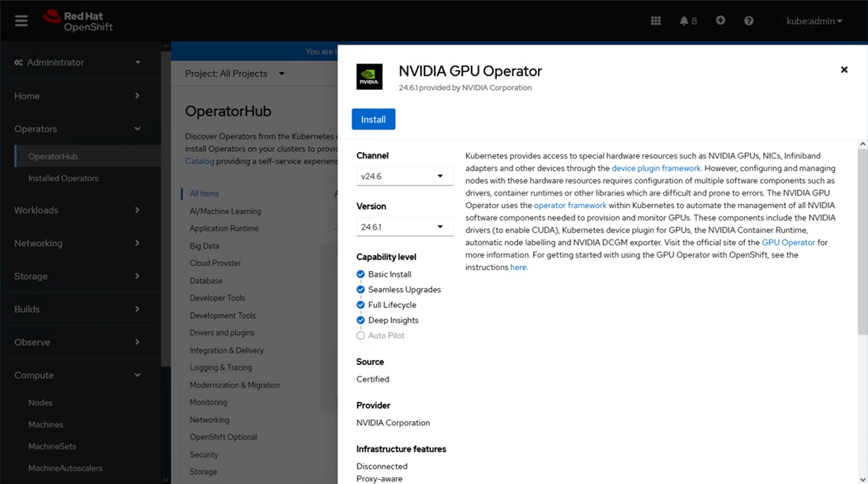
Task: Install the NVIDIA GPU Operator
Action: [x=373, y=119]
